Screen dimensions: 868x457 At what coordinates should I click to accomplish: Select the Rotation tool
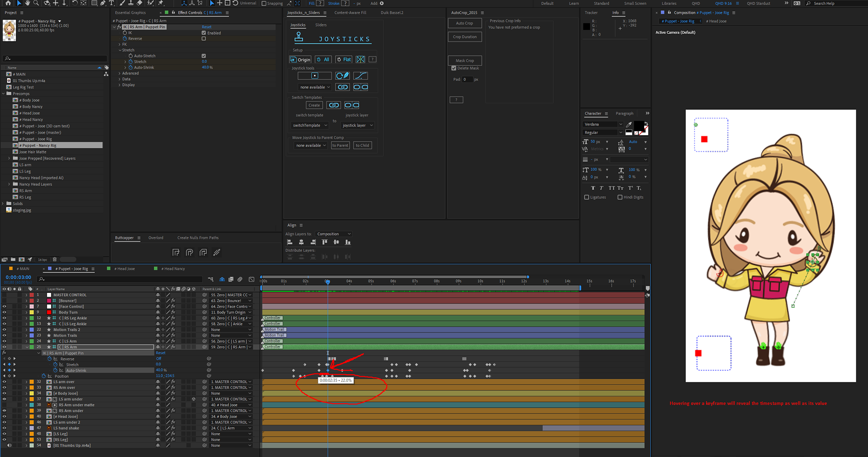click(x=75, y=3)
